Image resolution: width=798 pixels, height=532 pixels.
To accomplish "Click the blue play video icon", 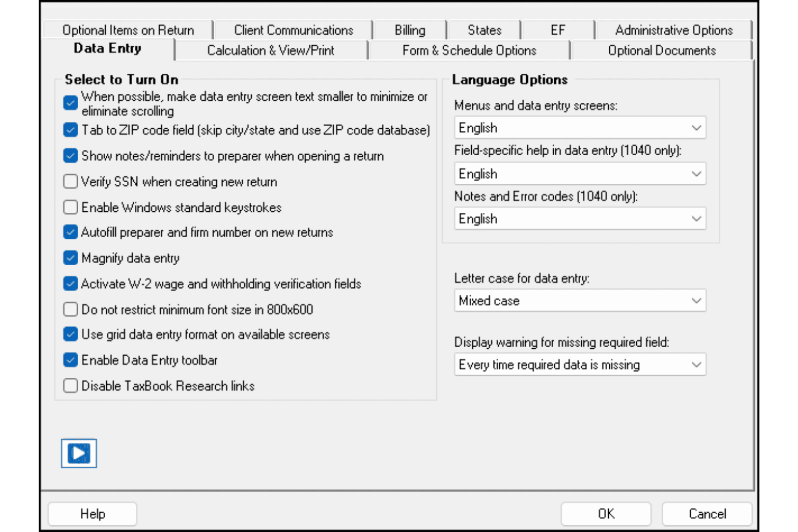I will (x=79, y=453).
